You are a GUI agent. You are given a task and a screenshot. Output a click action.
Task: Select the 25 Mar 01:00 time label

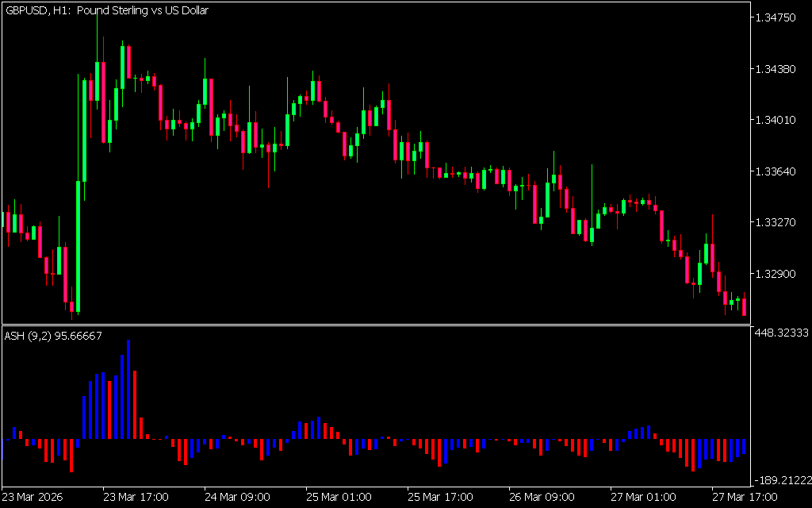click(x=339, y=497)
